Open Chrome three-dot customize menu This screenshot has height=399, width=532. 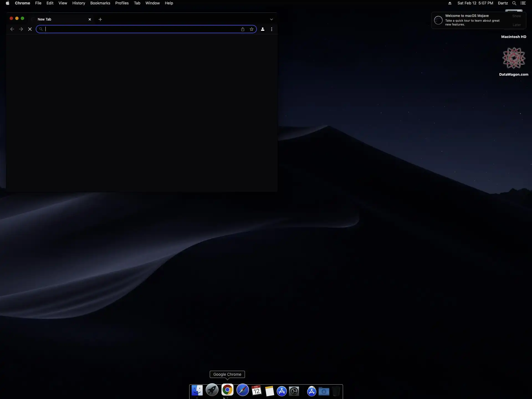(272, 29)
